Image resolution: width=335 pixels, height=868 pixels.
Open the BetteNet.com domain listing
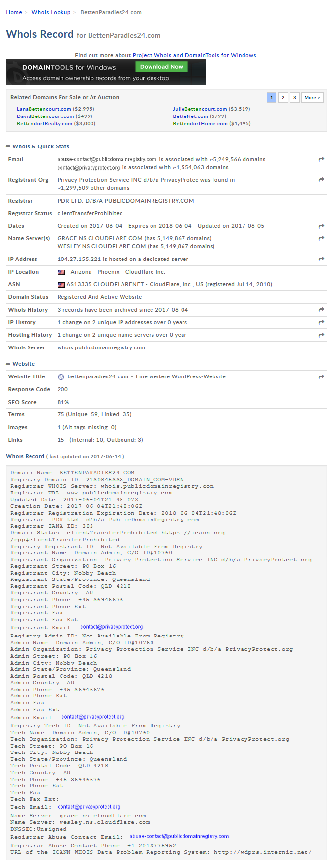click(x=190, y=116)
